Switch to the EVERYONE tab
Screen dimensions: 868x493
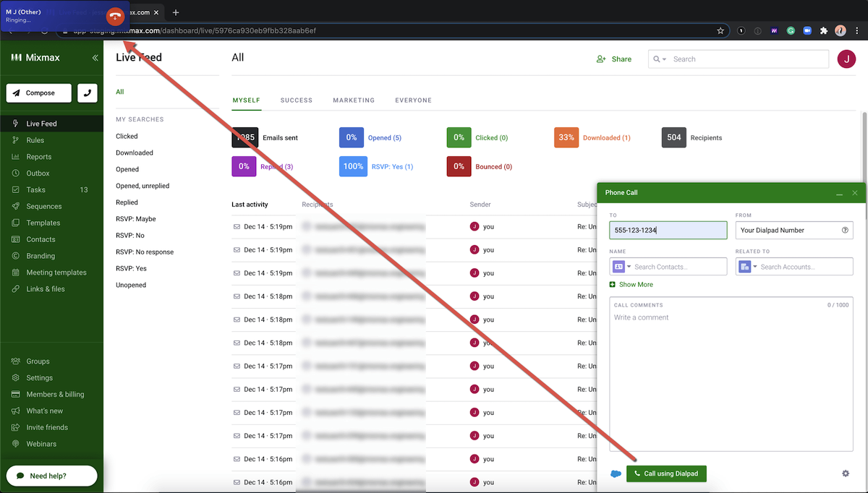pos(413,100)
